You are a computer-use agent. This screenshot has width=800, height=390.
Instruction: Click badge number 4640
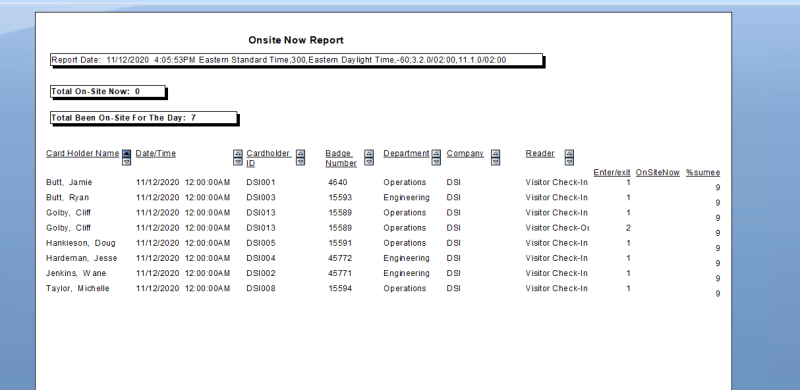tap(338, 182)
